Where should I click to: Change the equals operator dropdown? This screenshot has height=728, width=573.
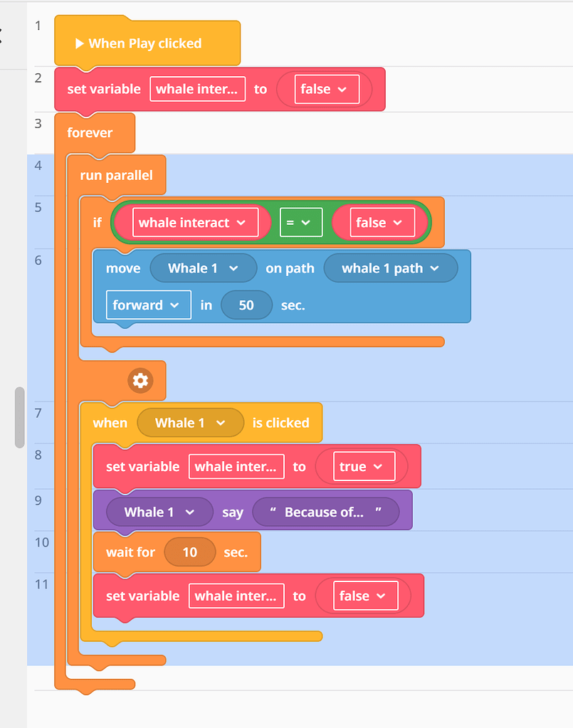point(300,222)
